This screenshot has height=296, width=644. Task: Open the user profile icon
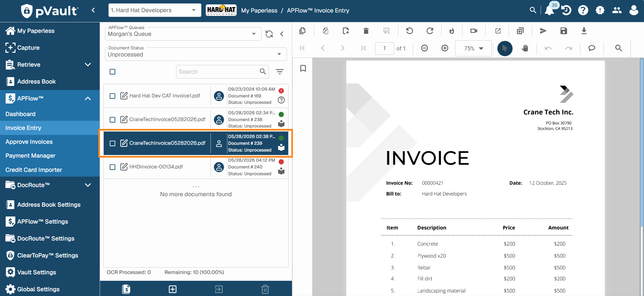(634, 10)
